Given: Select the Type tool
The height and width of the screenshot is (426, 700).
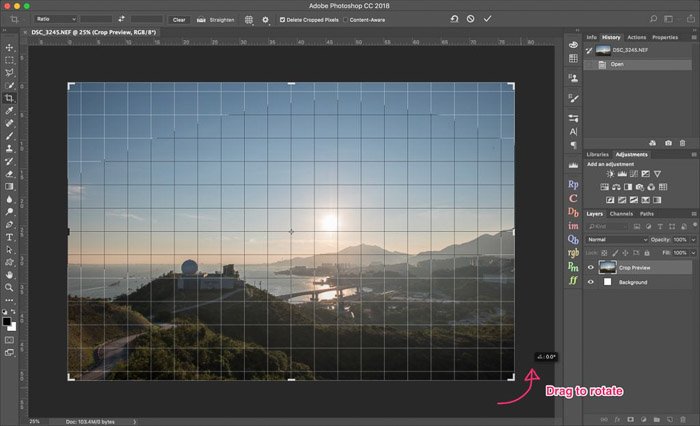Looking at the screenshot, I should coord(9,236).
